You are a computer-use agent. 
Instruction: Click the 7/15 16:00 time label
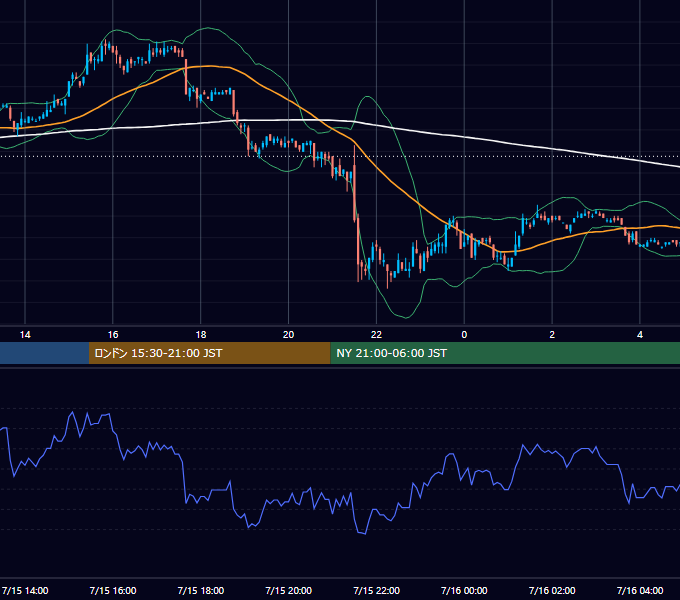coord(113,590)
